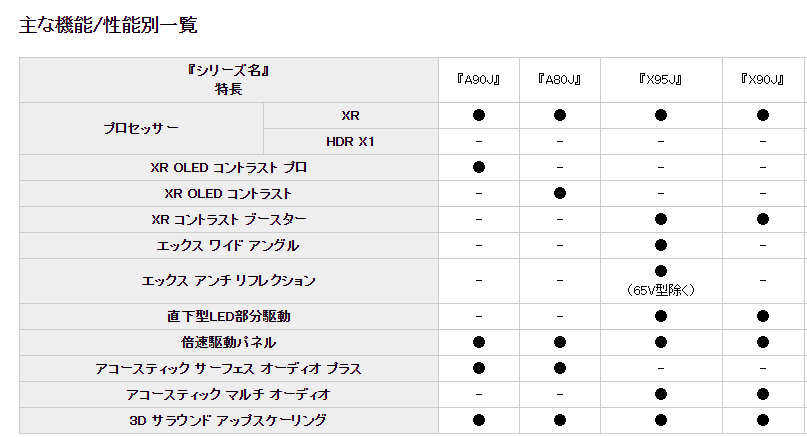The image size is (807, 437).
Task: Click X90J dot in XR コントラスト ブースター row
Action: (762, 219)
